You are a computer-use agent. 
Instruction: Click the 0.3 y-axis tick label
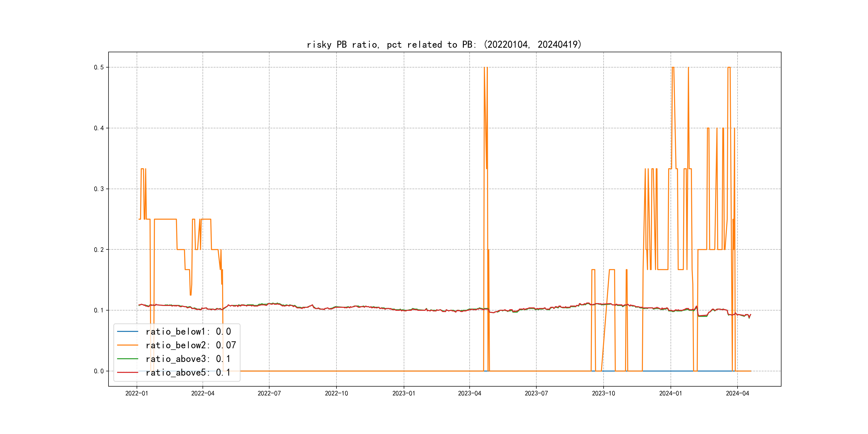point(99,189)
